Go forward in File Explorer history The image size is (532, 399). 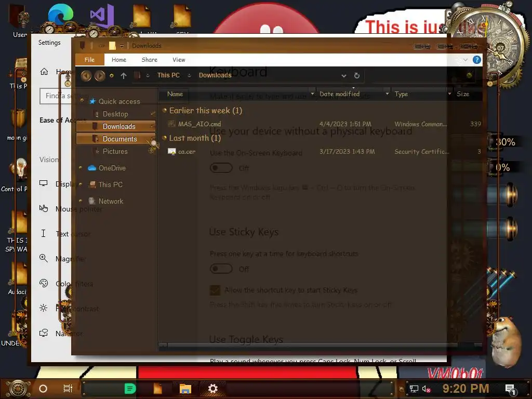pos(100,75)
